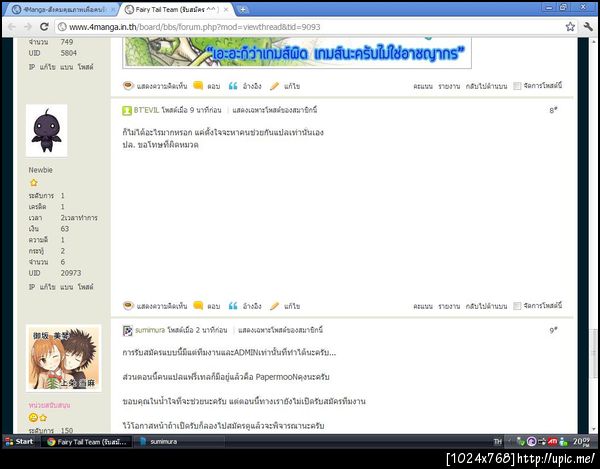Screen dimensions: 600x469
Task: Open the Windows Start button
Action: point(19,441)
